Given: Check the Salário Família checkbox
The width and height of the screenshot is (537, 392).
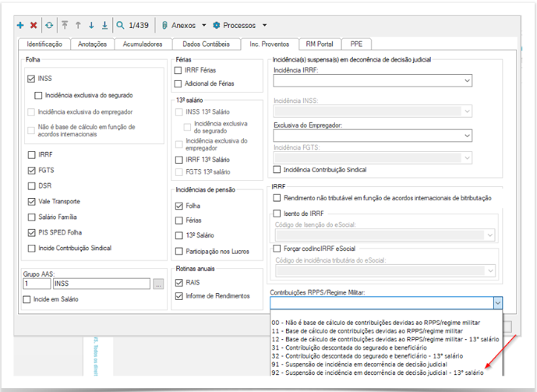Looking at the screenshot, I should 31,217.
